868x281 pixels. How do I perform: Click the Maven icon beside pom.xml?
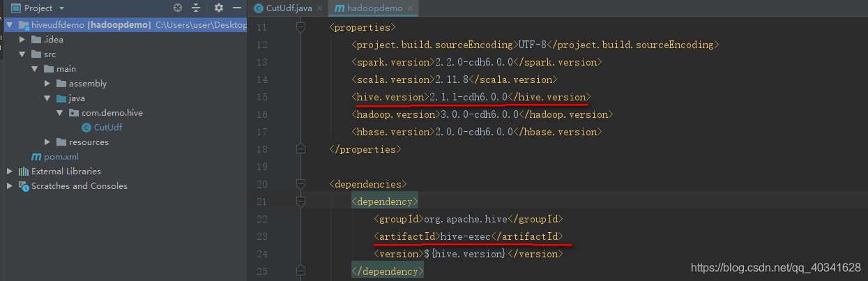[x=36, y=157]
